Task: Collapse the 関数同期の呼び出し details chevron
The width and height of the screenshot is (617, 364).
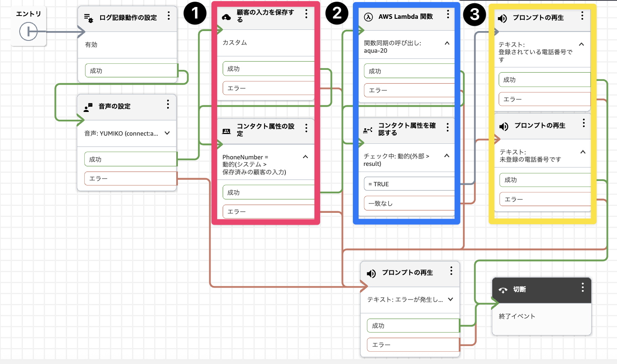Action: pyautogui.click(x=447, y=43)
